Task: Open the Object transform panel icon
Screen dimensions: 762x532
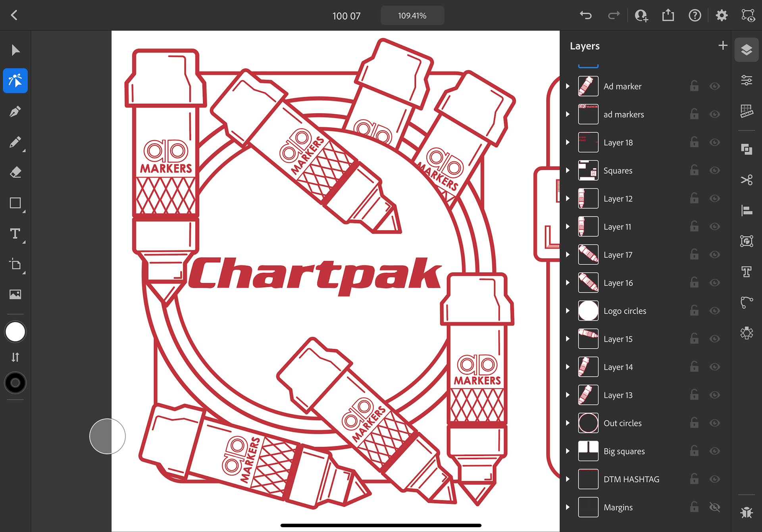Action: [747, 241]
